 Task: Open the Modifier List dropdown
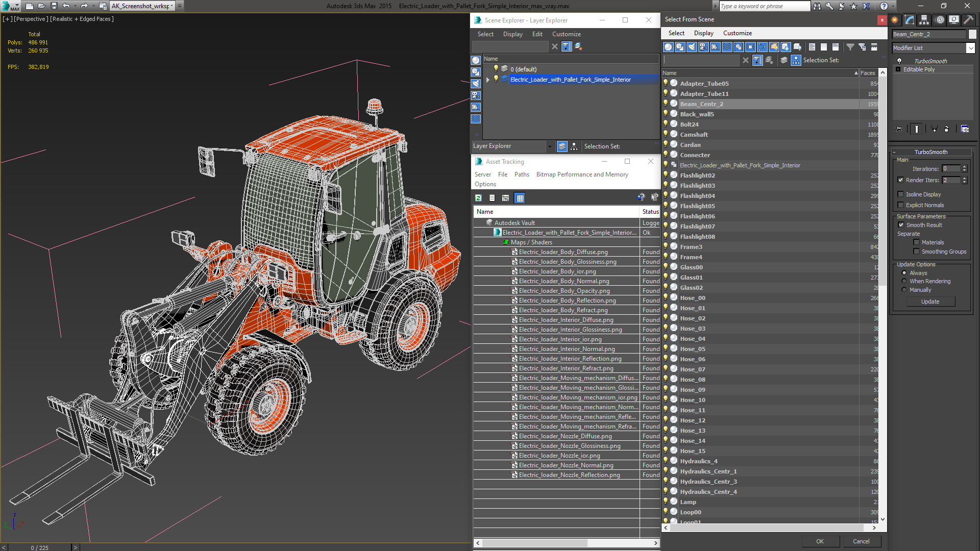tap(970, 48)
